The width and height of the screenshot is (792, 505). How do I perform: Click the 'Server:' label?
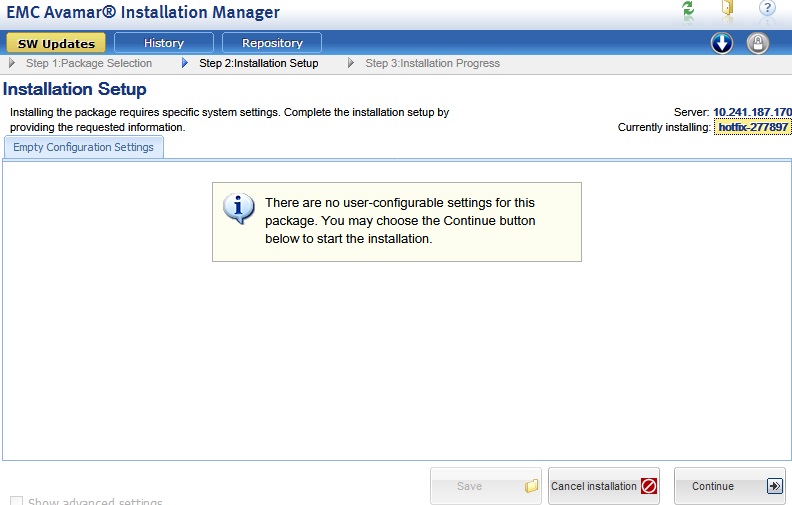click(691, 112)
